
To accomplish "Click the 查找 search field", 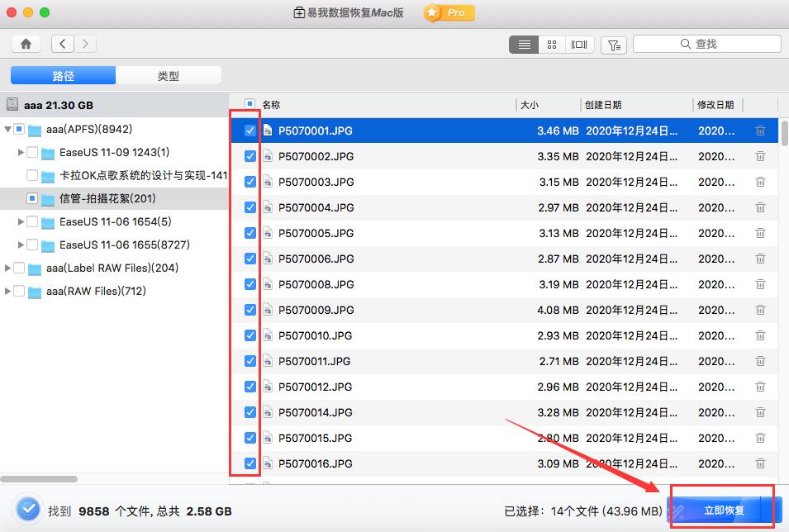I will (706, 44).
